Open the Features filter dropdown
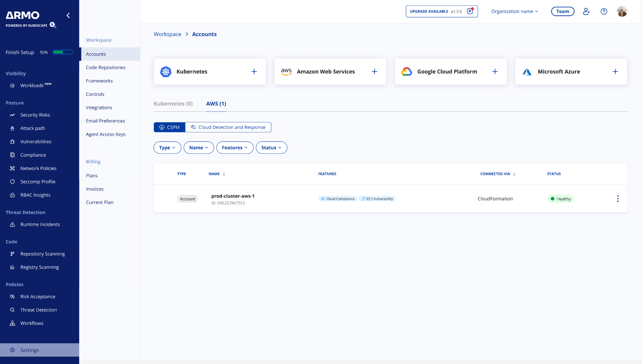 [235, 148]
